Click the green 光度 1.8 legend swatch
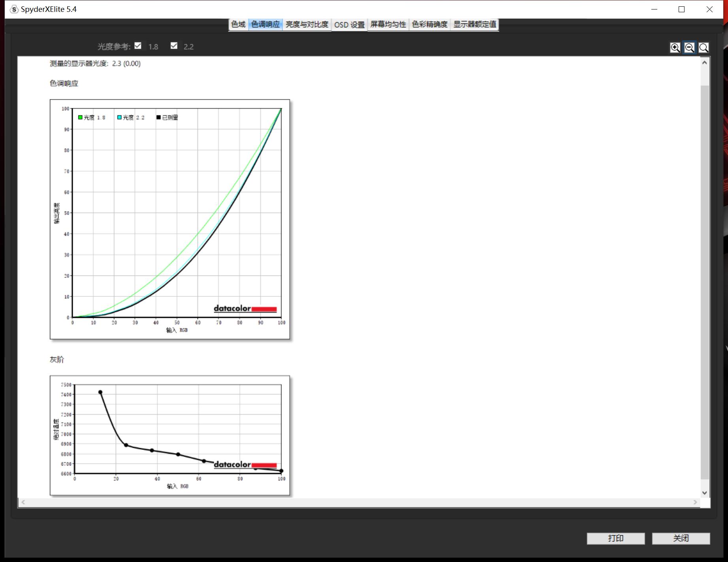This screenshot has width=728, height=562. [81, 117]
